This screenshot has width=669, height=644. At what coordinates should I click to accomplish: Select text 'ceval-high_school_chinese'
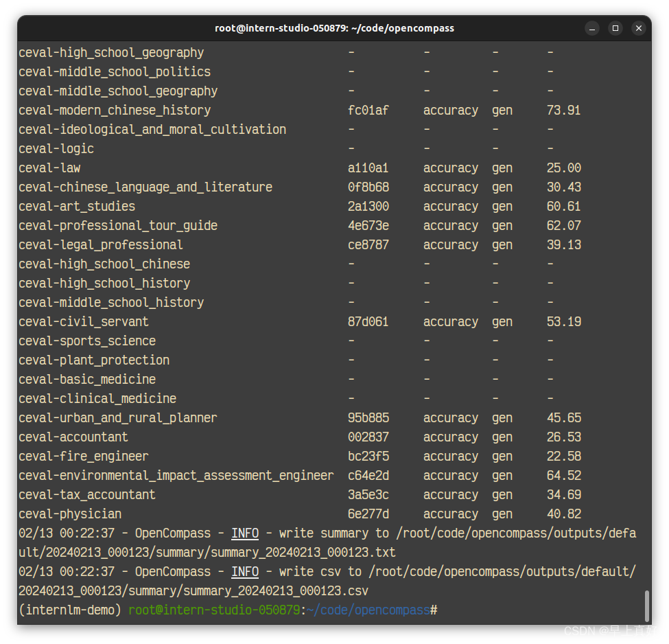pyautogui.click(x=104, y=264)
